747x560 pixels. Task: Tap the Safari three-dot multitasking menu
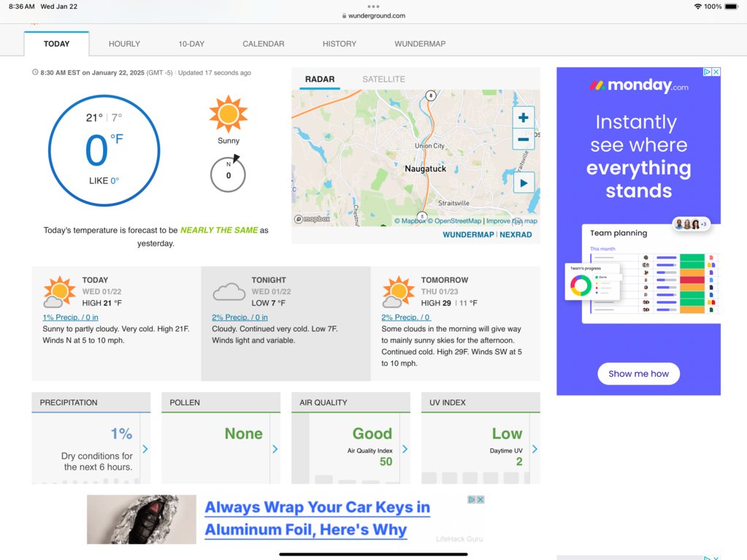tap(374, 7)
